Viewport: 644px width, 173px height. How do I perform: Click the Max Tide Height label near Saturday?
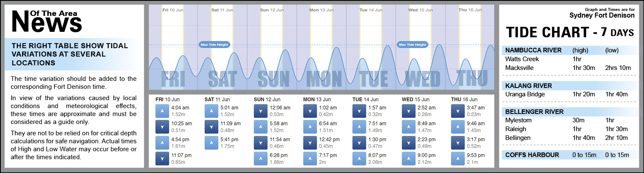(214, 44)
